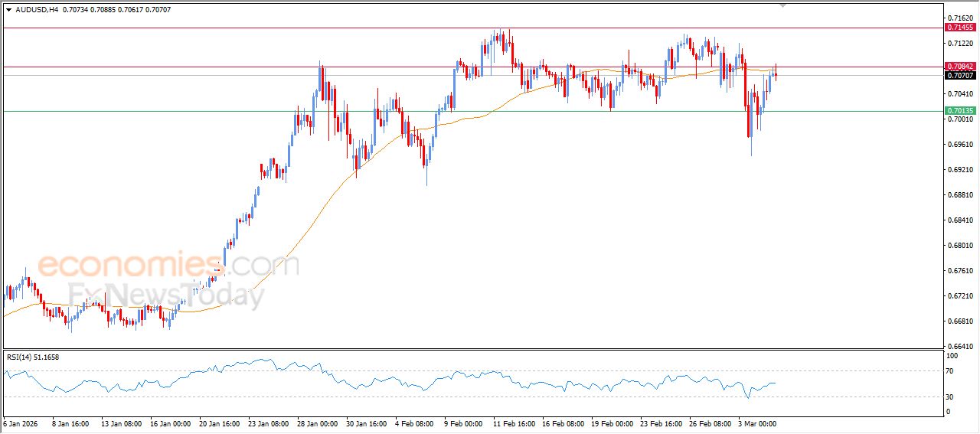The height and width of the screenshot is (434, 980).
Task: Click the 0.71620 price scale value
Action: [x=959, y=18]
